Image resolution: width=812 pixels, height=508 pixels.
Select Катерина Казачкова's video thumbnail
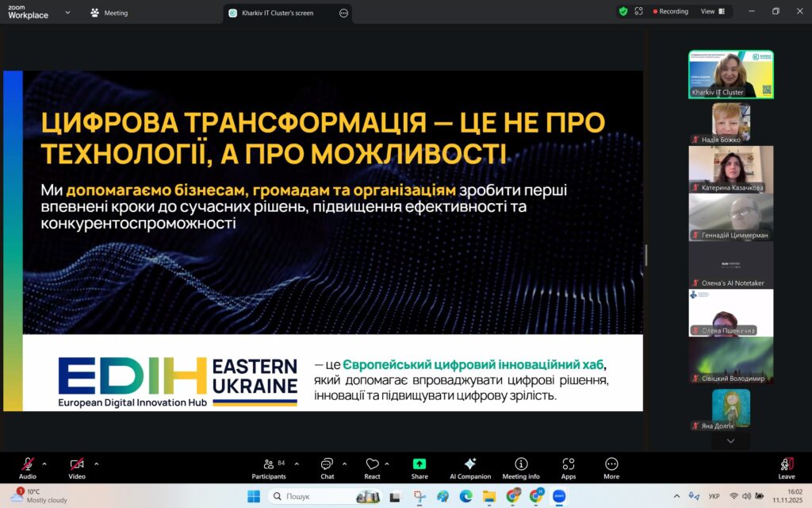730,168
